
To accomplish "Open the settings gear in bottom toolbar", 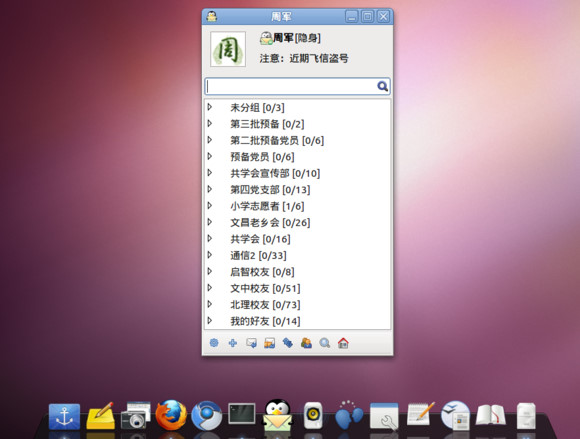I will coord(214,343).
